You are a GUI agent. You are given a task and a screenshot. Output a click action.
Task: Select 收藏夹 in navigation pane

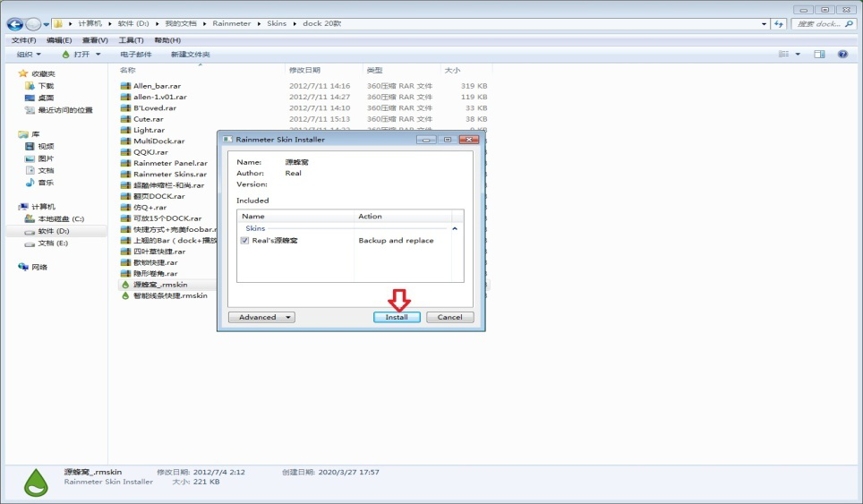click(x=43, y=73)
